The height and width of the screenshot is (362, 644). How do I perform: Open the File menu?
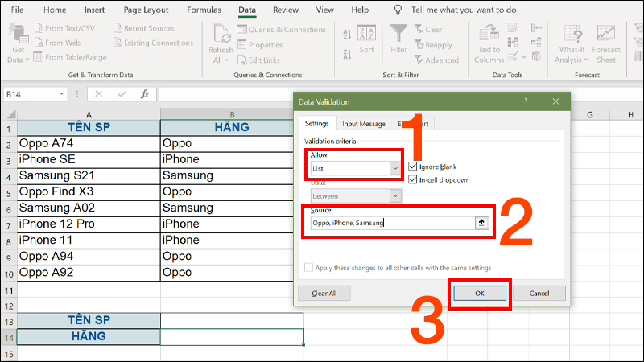coord(17,10)
